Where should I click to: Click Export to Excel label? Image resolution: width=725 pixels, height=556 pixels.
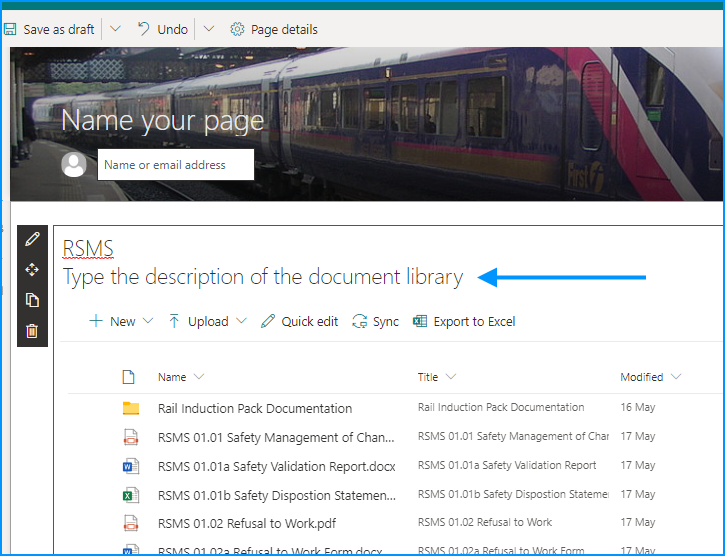click(474, 321)
